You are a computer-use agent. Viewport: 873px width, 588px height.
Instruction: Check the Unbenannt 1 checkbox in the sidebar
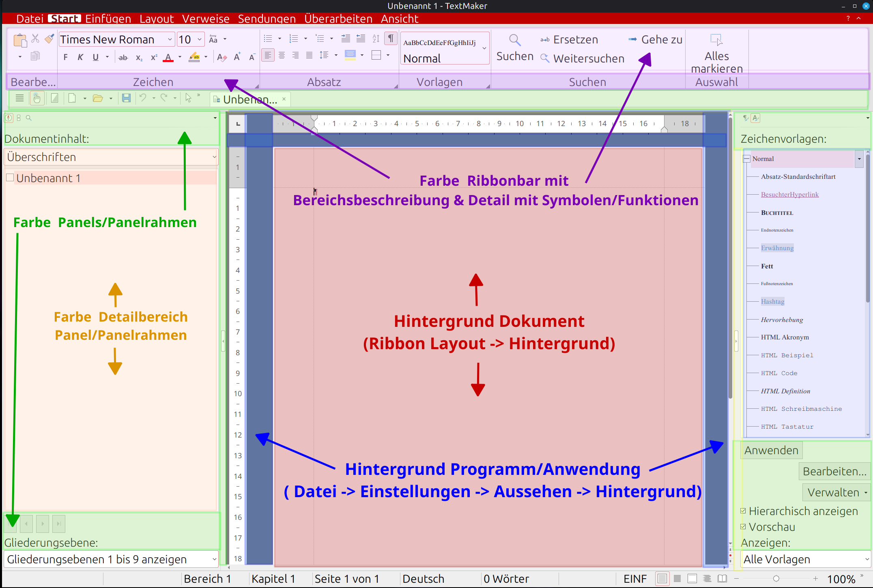(x=10, y=178)
